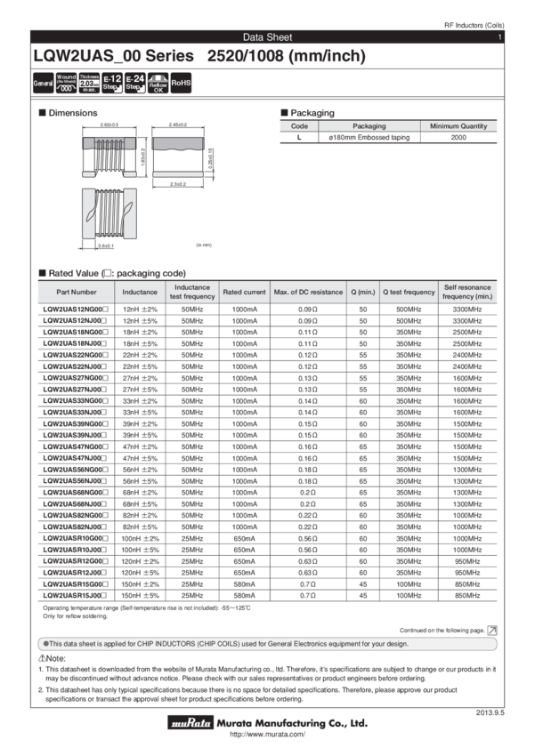The height and width of the screenshot is (756, 535).
Task: Click the RoHS compliance badge
Action: coord(181,83)
